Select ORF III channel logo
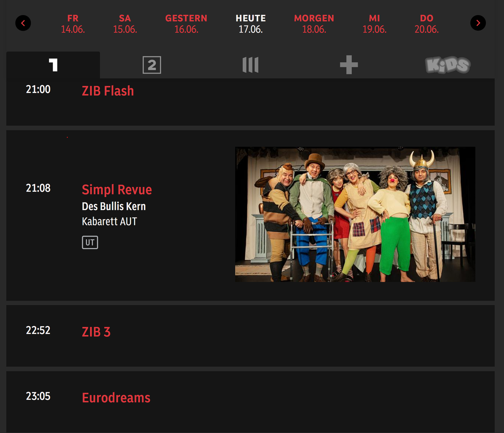The height and width of the screenshot is (433, 504). coord(250,65)
